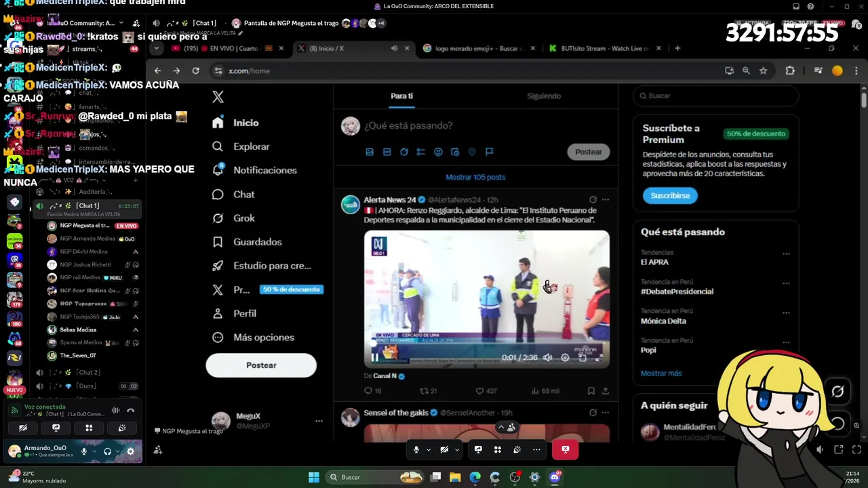868x488 pixels.
Task: Like the Alerta News 24 post
Action: [x=486, y=391]
